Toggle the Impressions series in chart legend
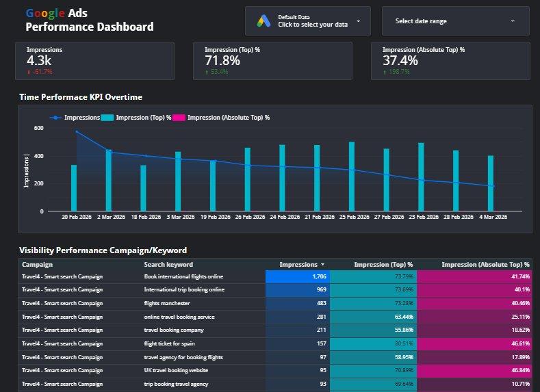 point(75,118)
